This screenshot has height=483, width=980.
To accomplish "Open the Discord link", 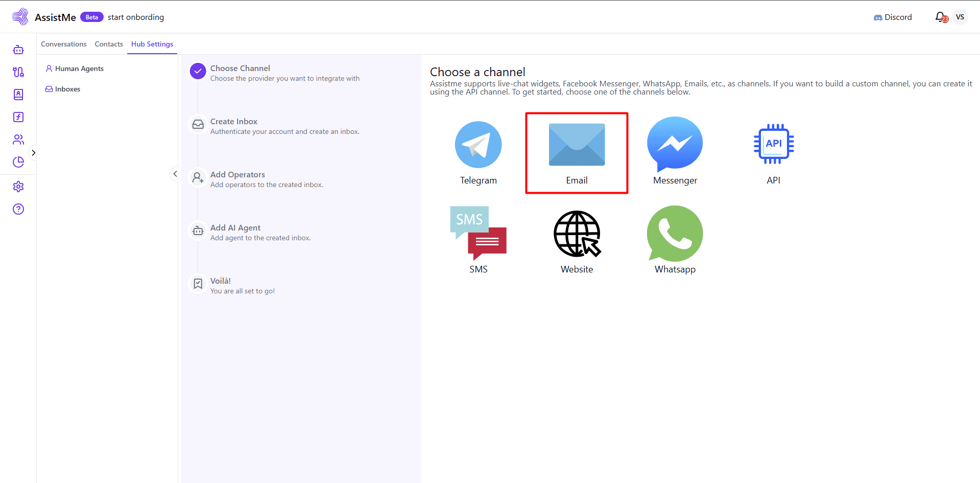I will pos(893,17).
